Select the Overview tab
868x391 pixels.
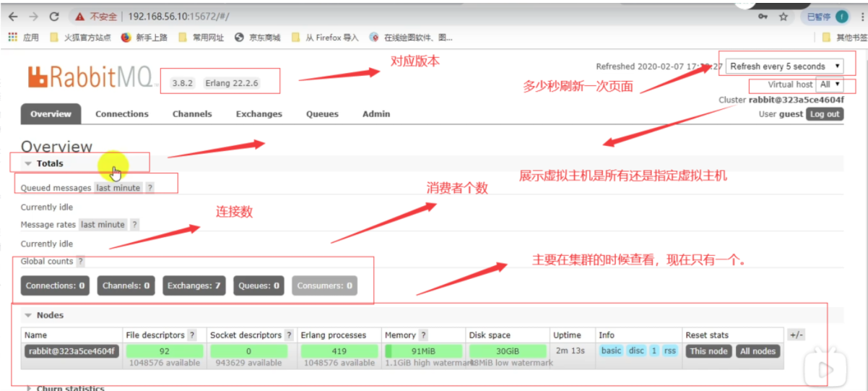[51, 113]
